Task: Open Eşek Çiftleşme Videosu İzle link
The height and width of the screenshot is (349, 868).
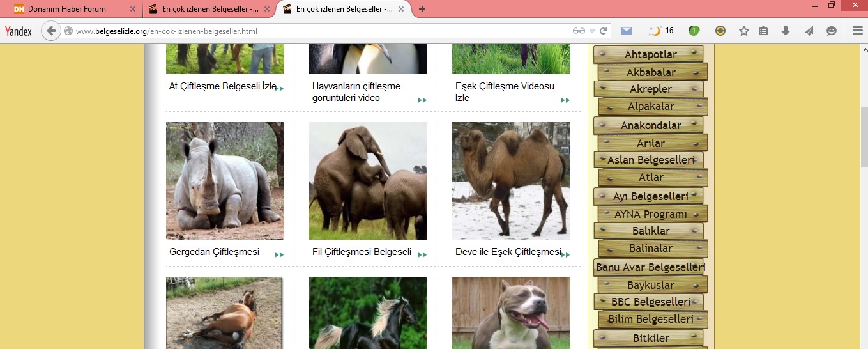Action: (x=505, y=92)
